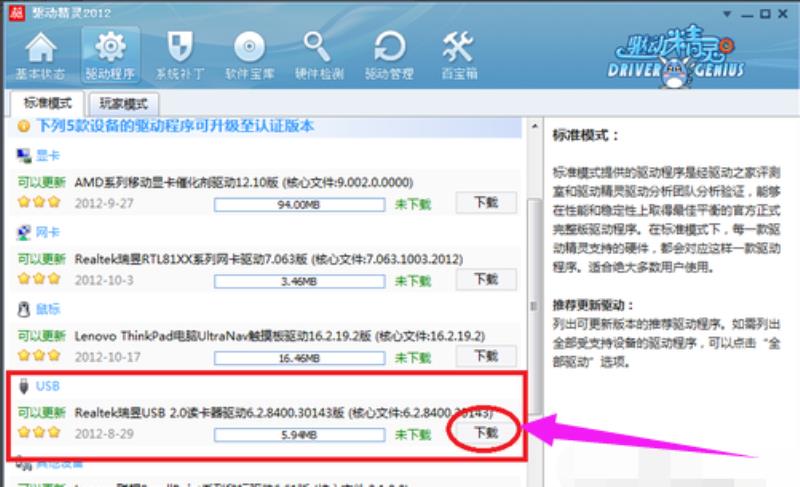
Task: Click the 推荐更新驱动 heading in side panel
Action: point(593,305)
